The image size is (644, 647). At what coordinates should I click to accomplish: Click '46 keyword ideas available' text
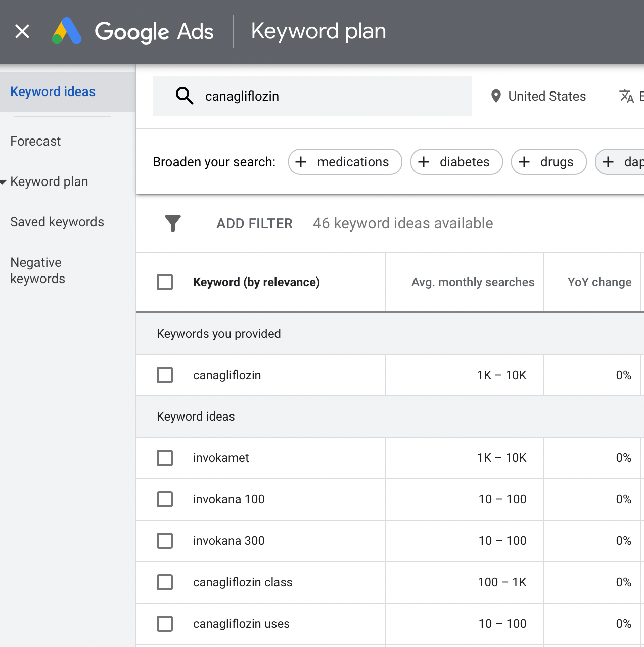click(403, 223)
